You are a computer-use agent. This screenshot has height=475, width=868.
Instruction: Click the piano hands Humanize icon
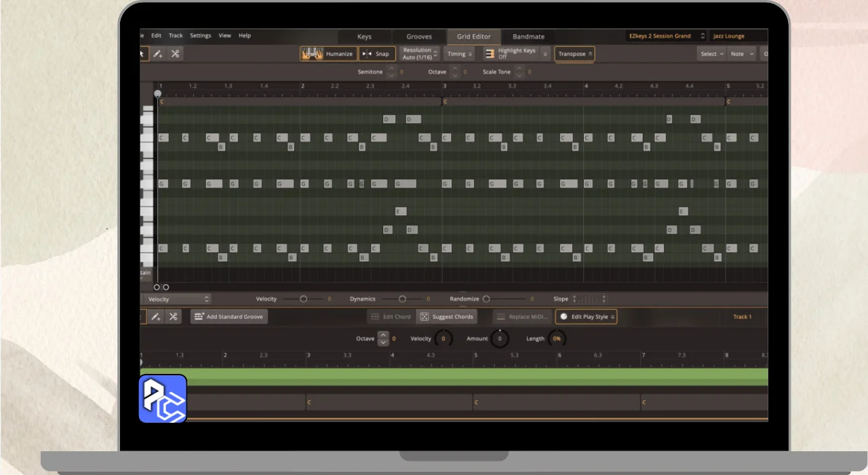pyautogui.click(x=311, y=54)
